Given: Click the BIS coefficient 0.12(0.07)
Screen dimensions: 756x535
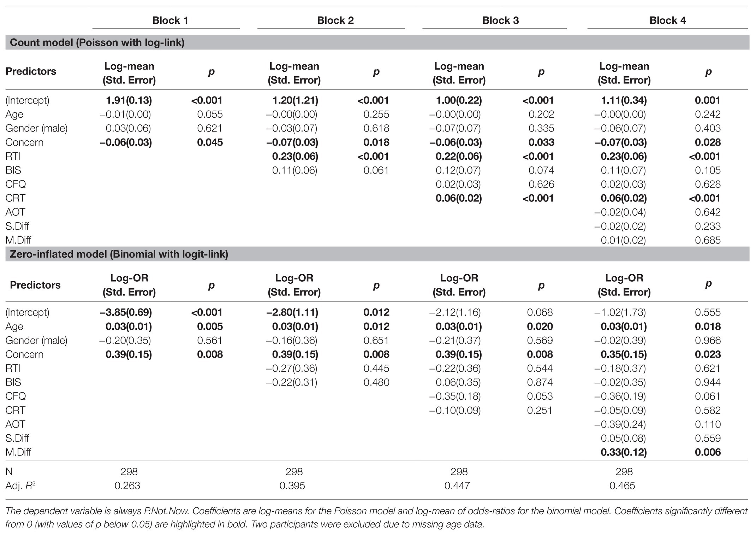Looking at the screenshot, I should [x=458, y=170].
